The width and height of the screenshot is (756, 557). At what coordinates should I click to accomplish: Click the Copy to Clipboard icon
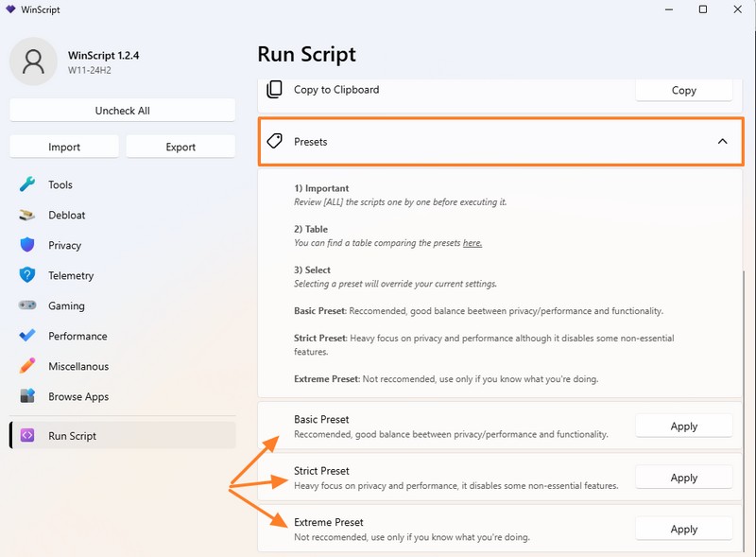275,90
